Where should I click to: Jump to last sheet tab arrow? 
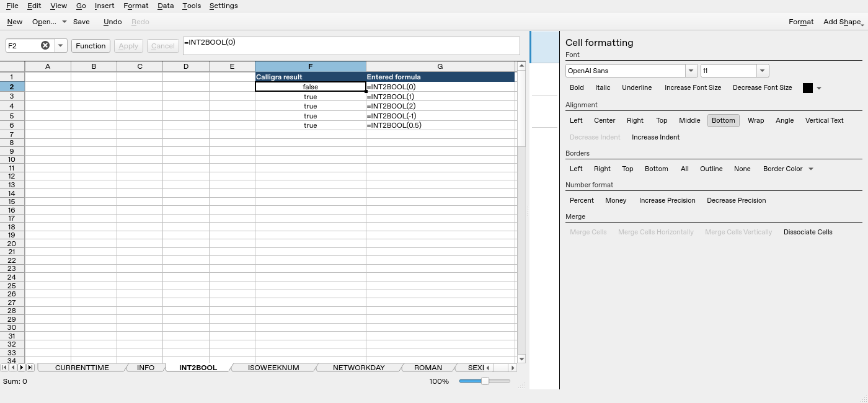(x=30, y=368)
